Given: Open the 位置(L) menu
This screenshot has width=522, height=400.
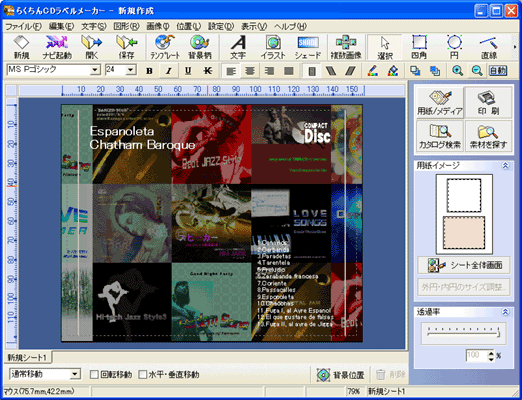Looking at the screenshot, I should point(189,26).
